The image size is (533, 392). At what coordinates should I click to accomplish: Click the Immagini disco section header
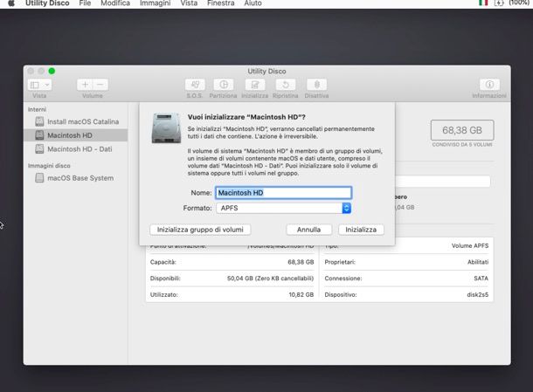point(49,166)
